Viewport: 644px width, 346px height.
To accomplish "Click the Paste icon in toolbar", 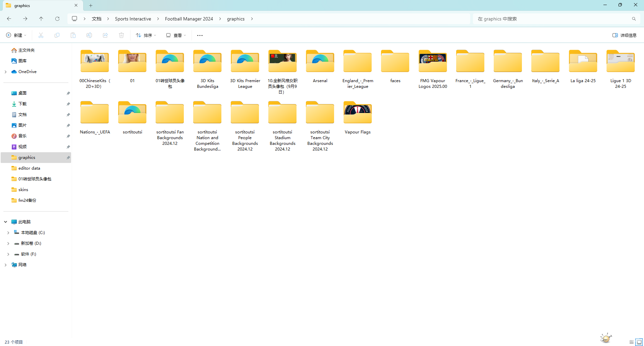I will click(73, 35).
